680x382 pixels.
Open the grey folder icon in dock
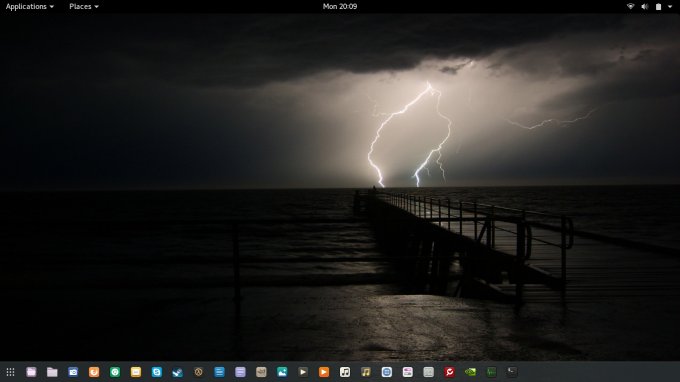(52, 372)
